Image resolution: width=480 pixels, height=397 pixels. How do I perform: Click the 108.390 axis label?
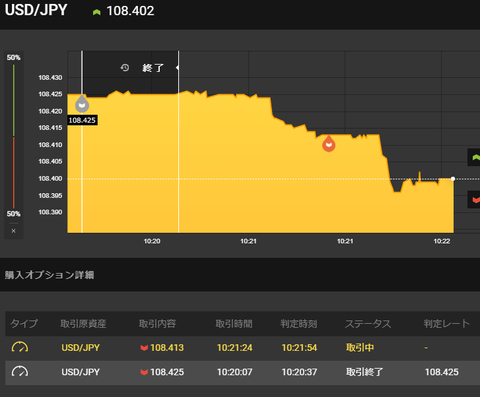[50, 212]
